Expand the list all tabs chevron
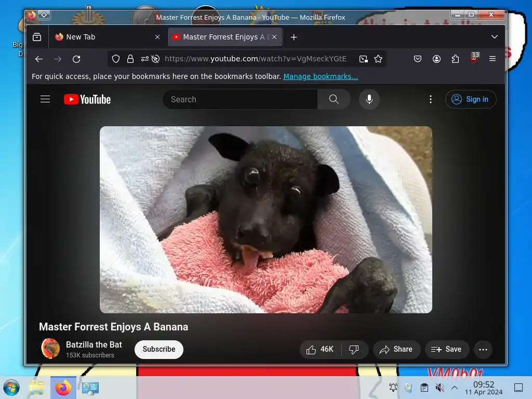This screenshot has height=399, width=532. click(495, 37)
